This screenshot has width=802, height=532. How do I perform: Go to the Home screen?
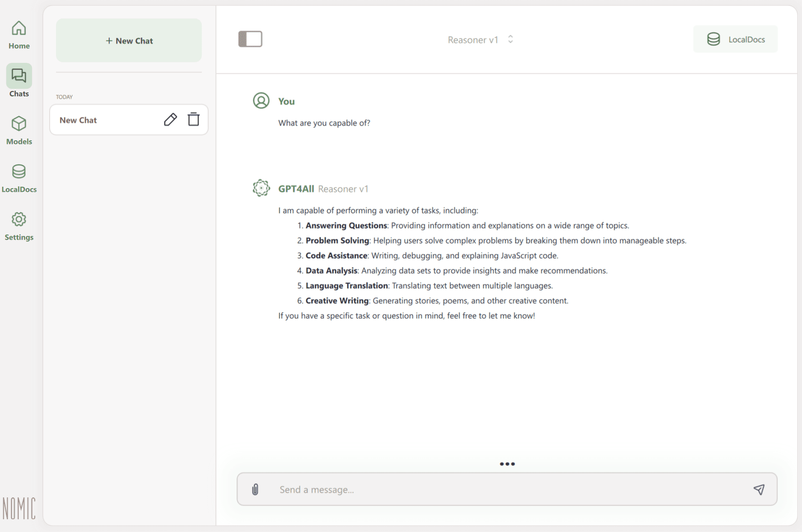[x=19, y=34]
